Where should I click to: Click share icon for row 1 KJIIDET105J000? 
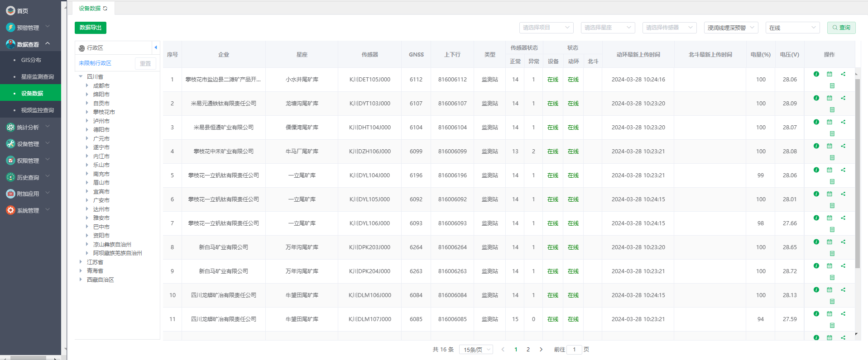point(843,74)
